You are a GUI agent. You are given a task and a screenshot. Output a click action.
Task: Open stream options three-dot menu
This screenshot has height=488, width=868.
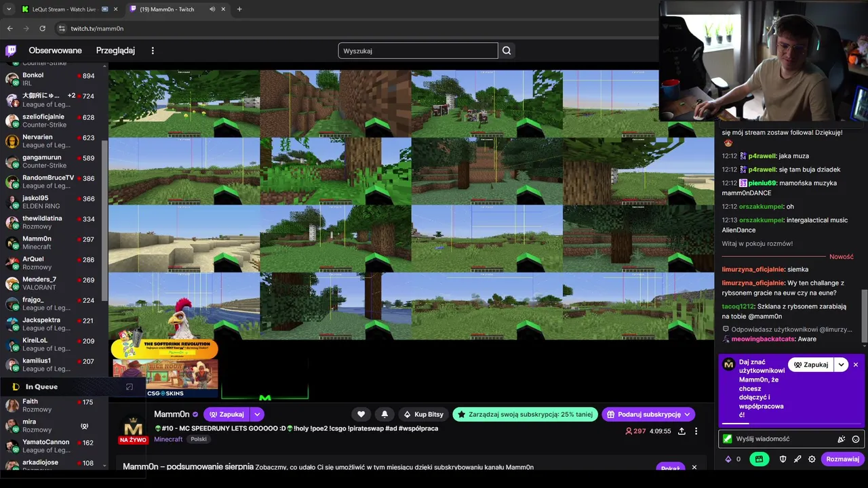(x=696, y=431)
